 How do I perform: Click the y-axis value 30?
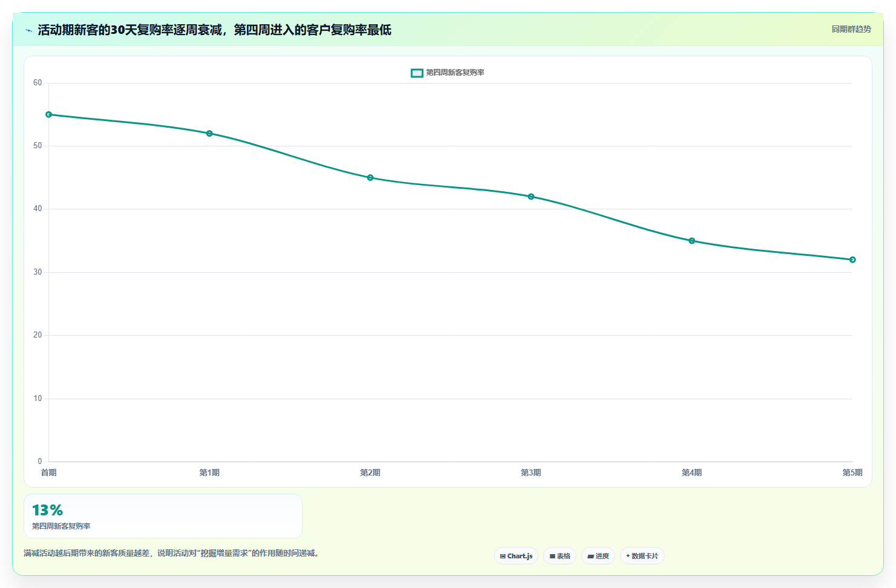pos(38,272)
